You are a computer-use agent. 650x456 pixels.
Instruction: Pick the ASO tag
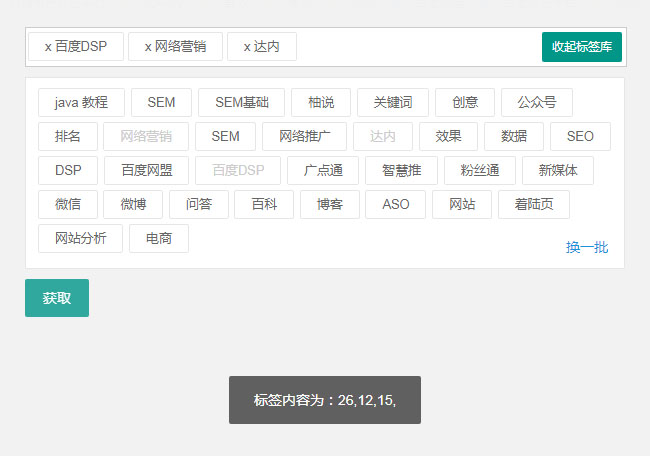395,205
